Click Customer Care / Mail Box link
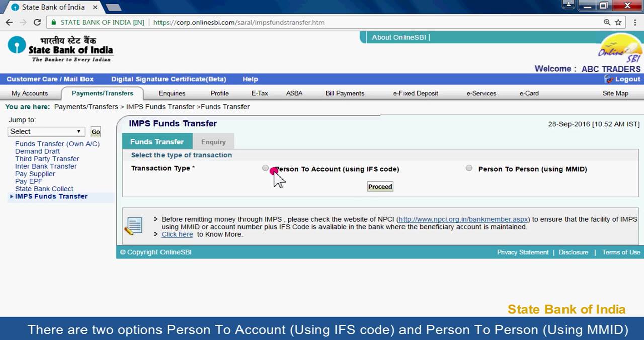644x340 pixels. point(50,79)
